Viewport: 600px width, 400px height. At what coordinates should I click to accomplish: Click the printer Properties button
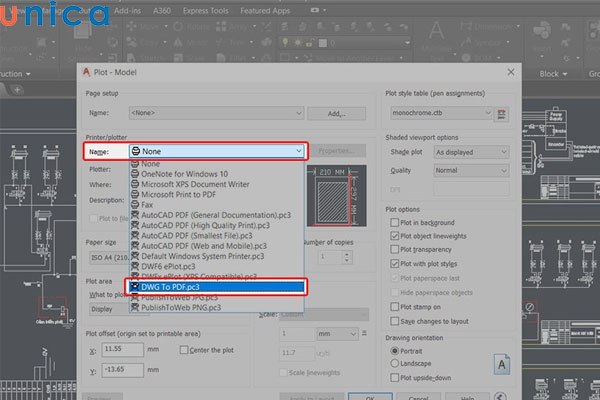tap(336, 151)
